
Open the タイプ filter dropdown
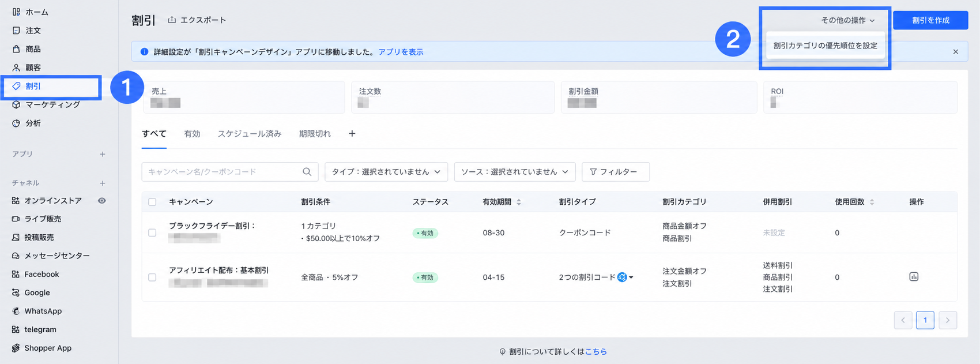(386, 172)
